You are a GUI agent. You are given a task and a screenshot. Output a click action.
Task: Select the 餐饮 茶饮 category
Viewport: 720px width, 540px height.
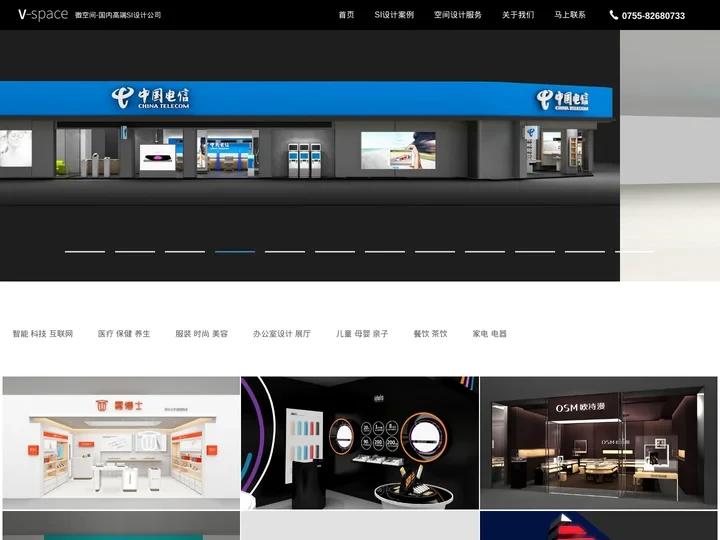[x=430, y=334]
